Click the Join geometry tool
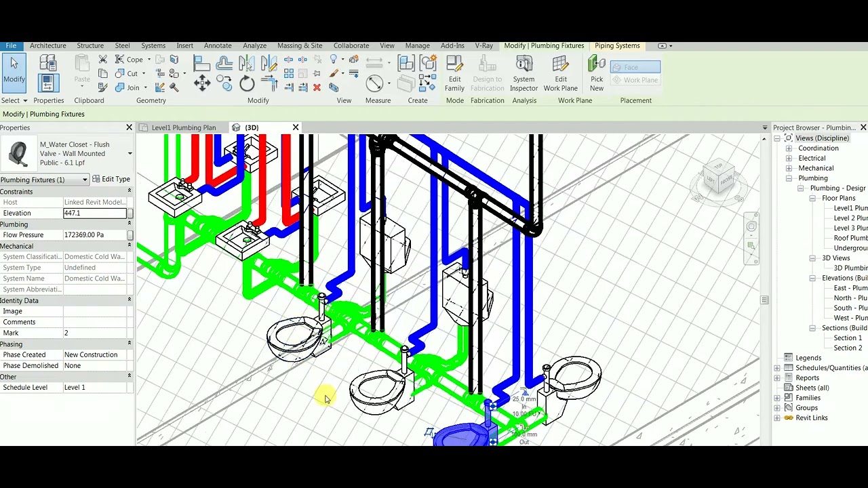 pos(127,87)
